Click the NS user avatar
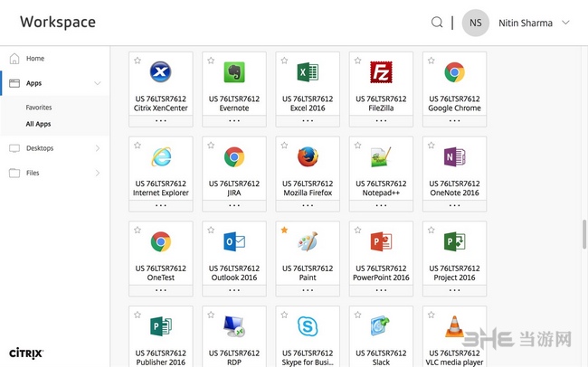588x367 pixels. click(476, 23)
